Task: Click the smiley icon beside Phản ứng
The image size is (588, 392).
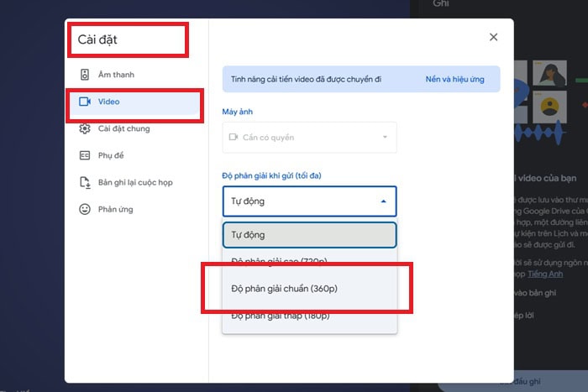Action: (85, 209)
